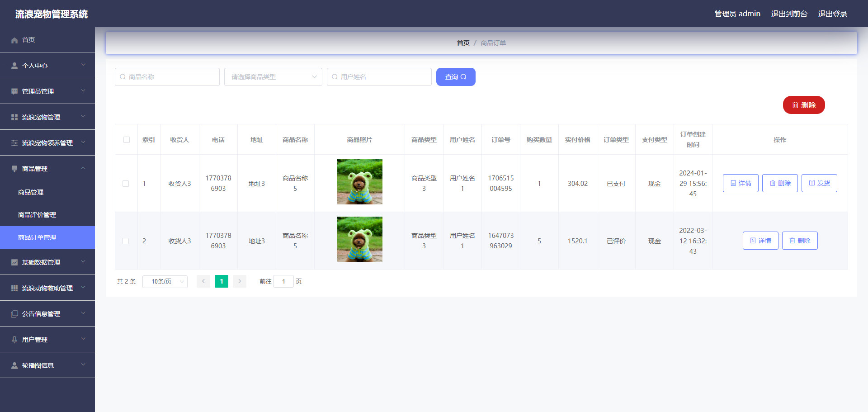Click 退出登录 link in header
Screen dimensions: 868x412
833,14
